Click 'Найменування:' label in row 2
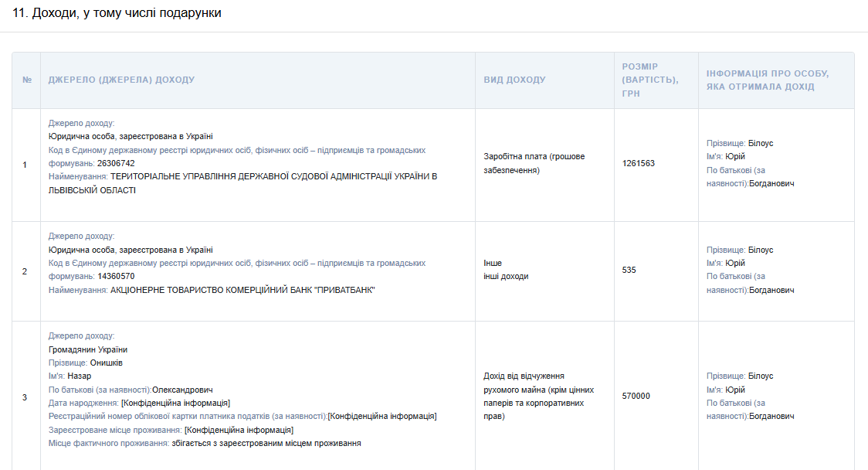The image size is (868, 470). [78, 290]
